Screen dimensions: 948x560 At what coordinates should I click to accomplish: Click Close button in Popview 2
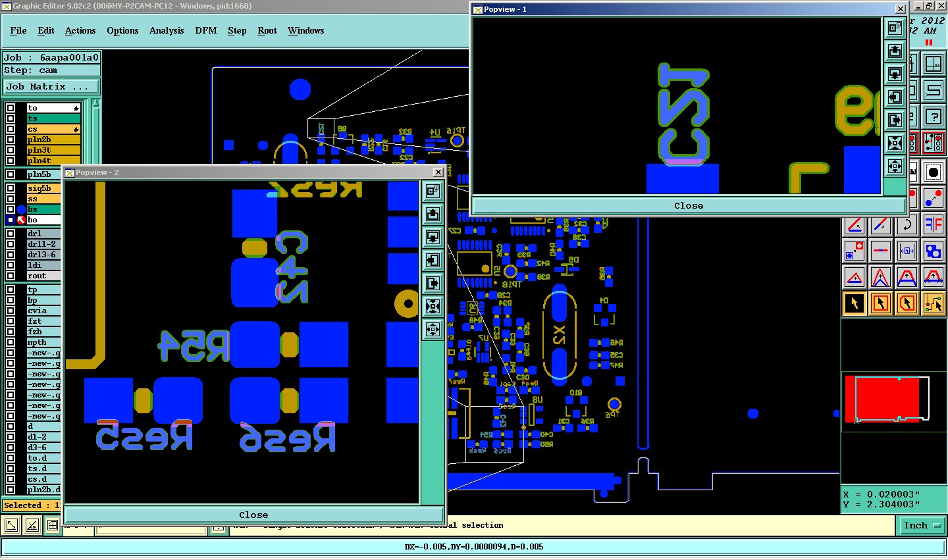(253, 515)
